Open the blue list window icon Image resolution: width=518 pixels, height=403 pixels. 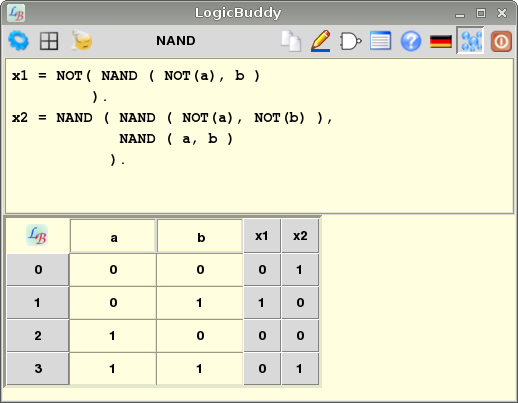click(x=380, y=41)
